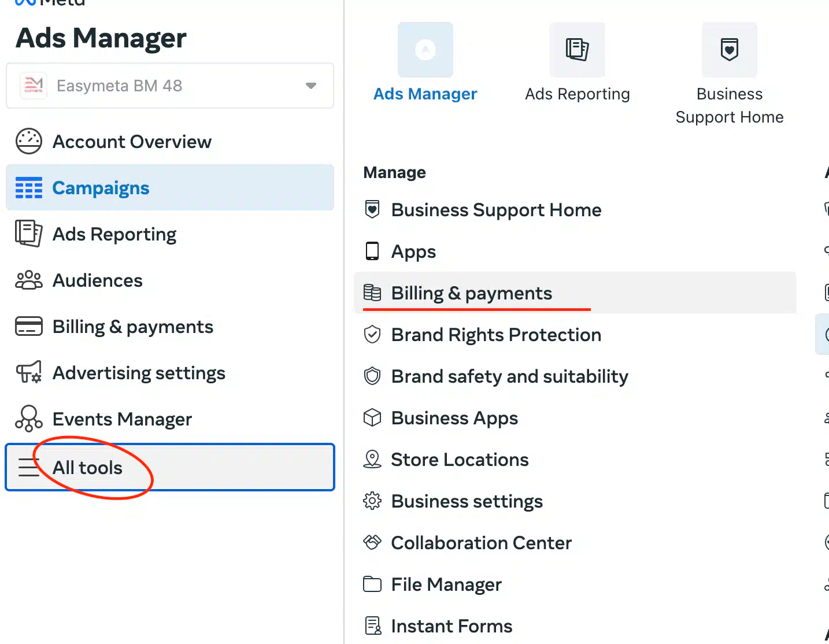Open the Business Support Home shortcut tile icon

pos(730,50)
